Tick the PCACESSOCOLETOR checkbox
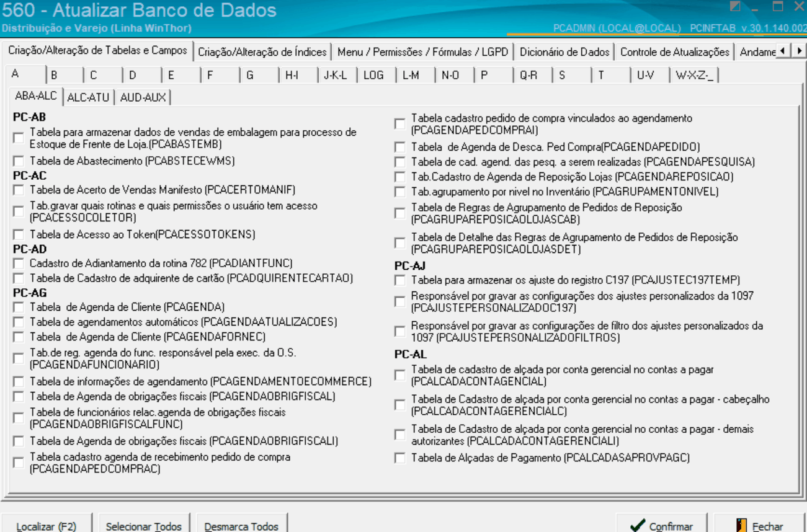The image size is (807, 532). [19, 211]
